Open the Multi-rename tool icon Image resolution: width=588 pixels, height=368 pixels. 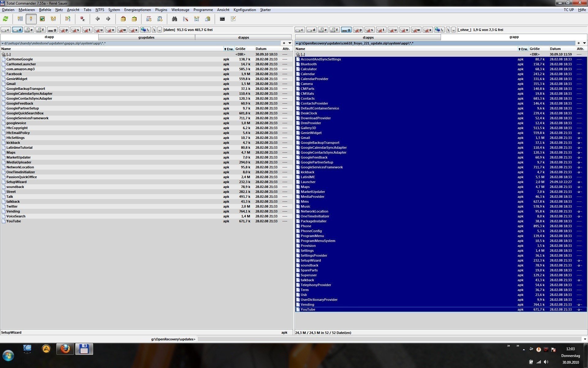[186, 19]
